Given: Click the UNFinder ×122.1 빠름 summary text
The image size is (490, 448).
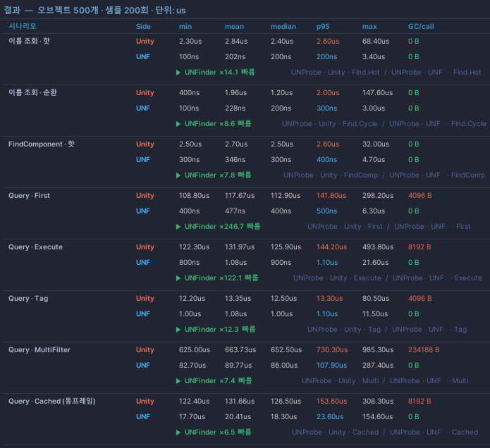Looking at the screenshot, I should pyautogui.click(x=221, y=278).
